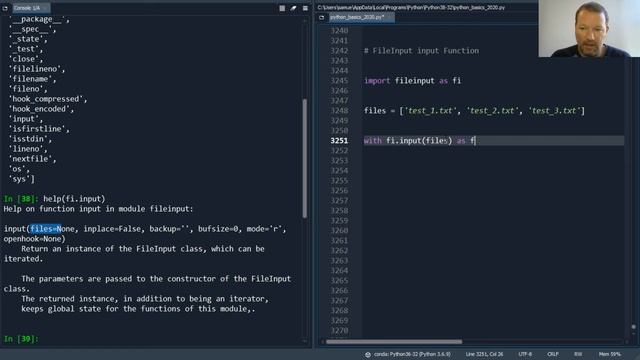This screenshot has width=640, height=360.
Task: Click the clear console eraser icon
Action: pos(293,8)
